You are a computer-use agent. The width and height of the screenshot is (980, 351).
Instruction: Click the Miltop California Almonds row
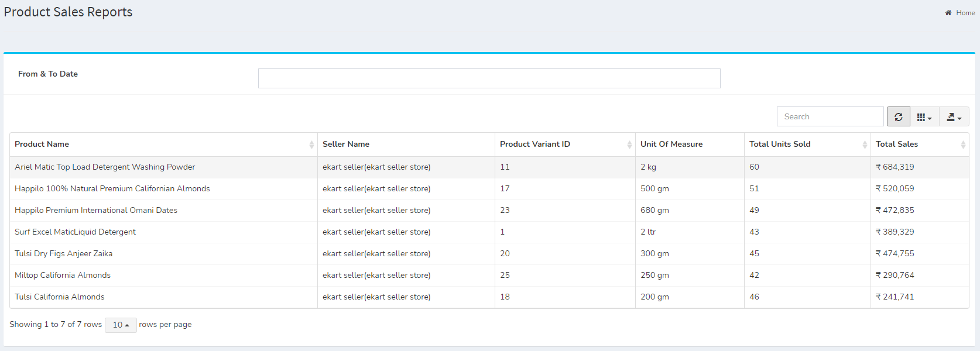(489, 276)
